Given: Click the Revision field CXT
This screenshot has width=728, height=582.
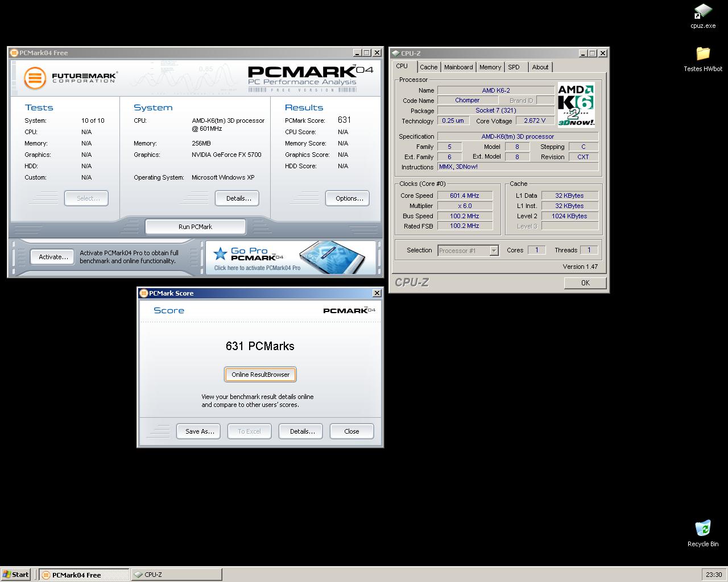Looking at the screenshot, I should (x=583, y=157).
